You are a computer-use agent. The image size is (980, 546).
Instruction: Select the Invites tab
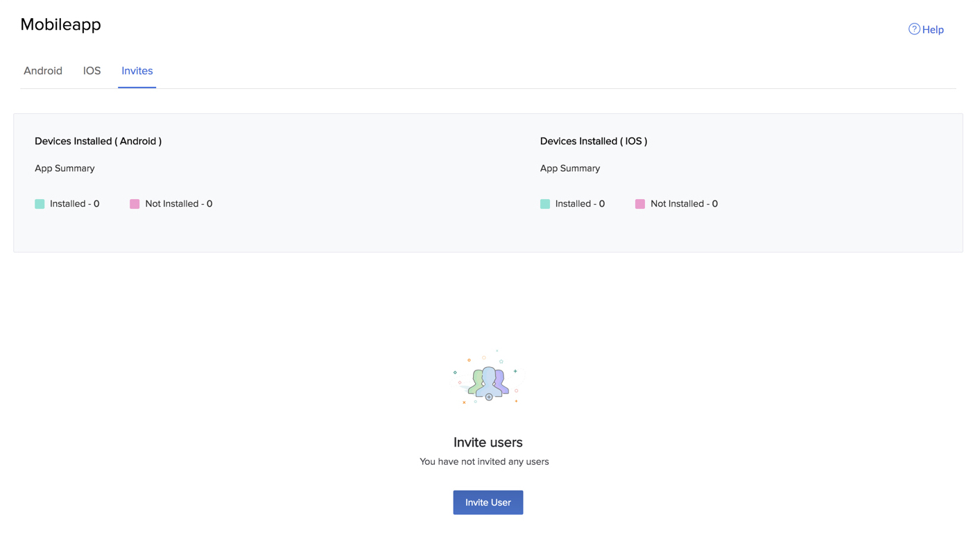click(137, 71)
